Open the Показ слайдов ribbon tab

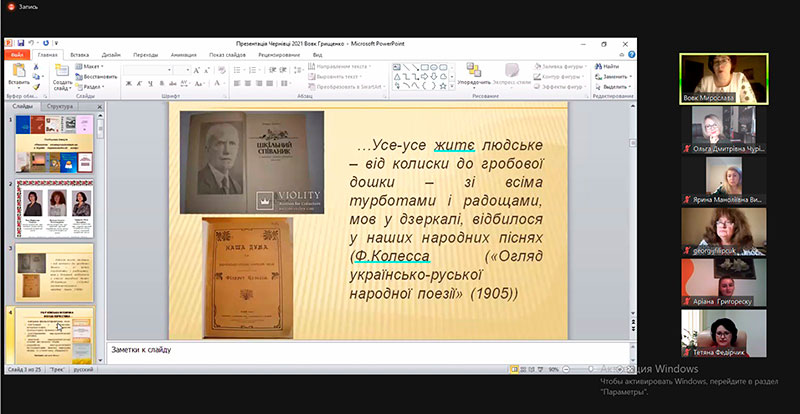(228, 55)
